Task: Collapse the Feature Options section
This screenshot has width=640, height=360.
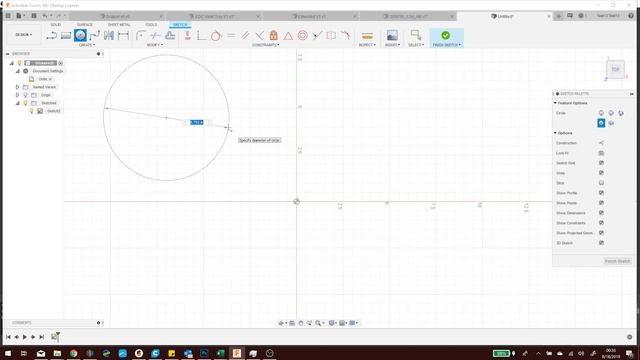Action: pos(555,103)
